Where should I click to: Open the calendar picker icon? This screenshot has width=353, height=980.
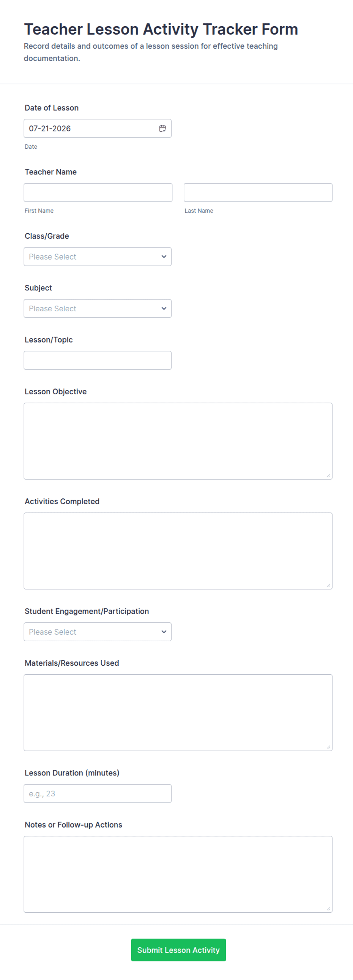click(162, 128)
